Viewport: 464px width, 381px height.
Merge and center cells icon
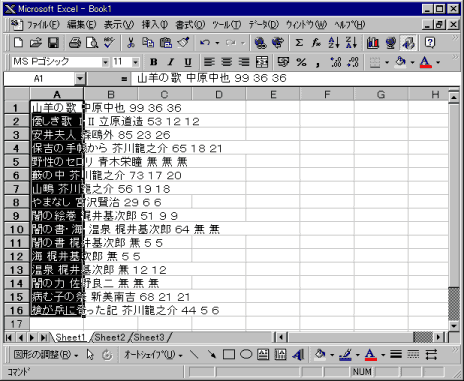pyautogui.click(x=262, y=62)
